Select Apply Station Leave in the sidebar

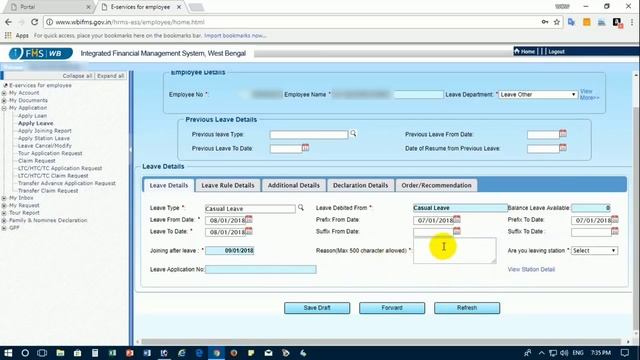pyautogui.click(x=44, y=138)
